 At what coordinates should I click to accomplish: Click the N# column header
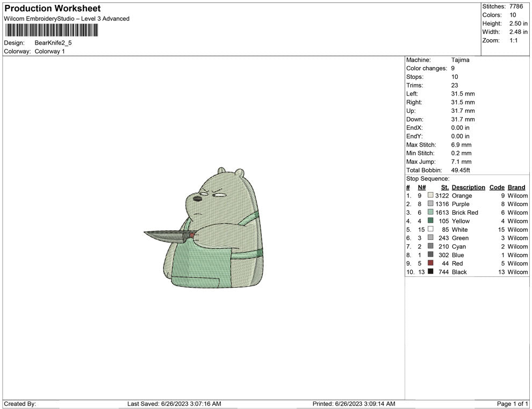422,187
